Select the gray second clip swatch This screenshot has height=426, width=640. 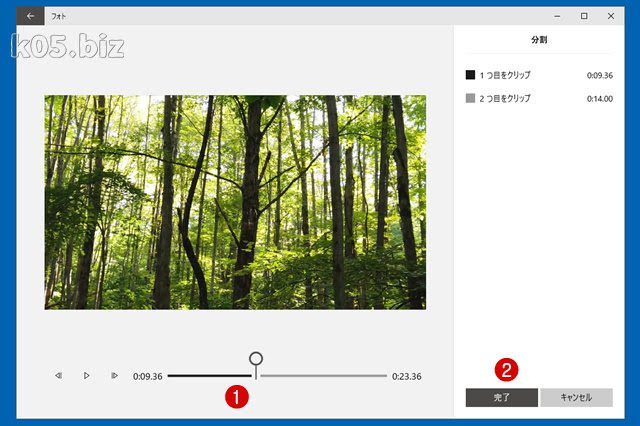point(470,98)
